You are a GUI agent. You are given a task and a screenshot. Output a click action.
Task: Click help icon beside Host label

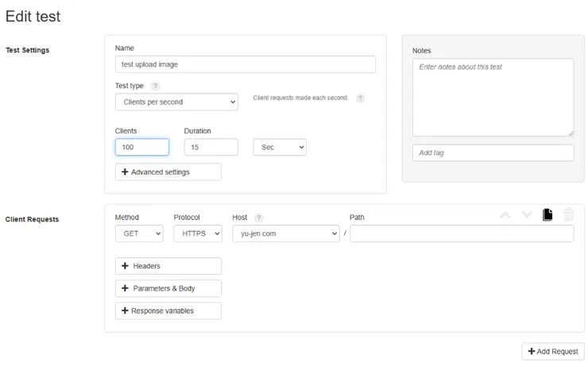coord(259,218)
